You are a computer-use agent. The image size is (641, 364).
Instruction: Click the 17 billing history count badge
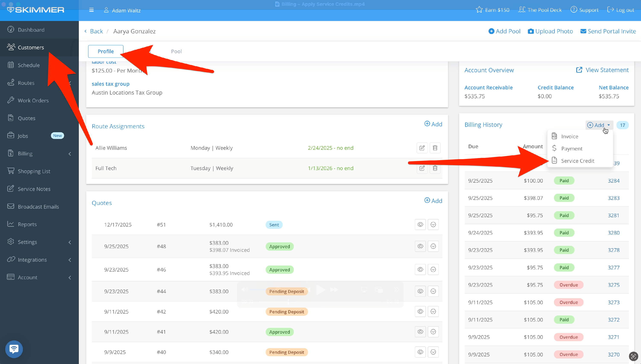(x=622, y=125)
